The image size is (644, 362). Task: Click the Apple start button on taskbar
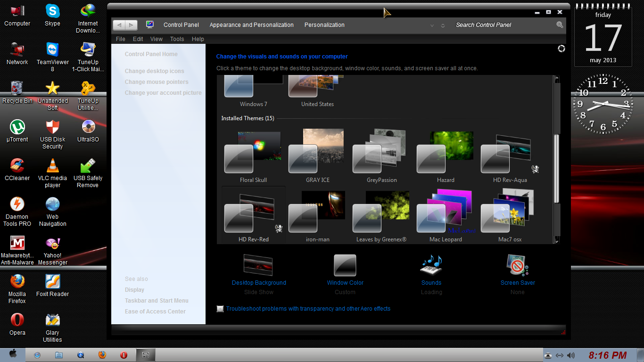[x=13, y=354]
